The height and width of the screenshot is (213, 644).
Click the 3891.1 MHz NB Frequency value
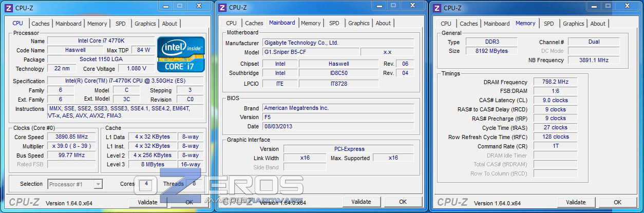(594, 61)
